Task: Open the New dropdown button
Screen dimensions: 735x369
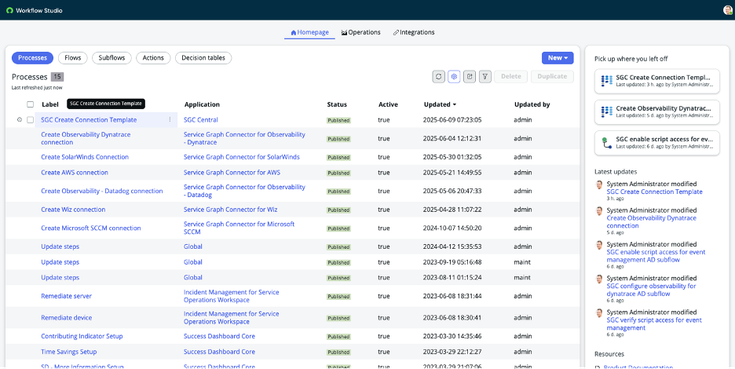Action: [557, 58]
